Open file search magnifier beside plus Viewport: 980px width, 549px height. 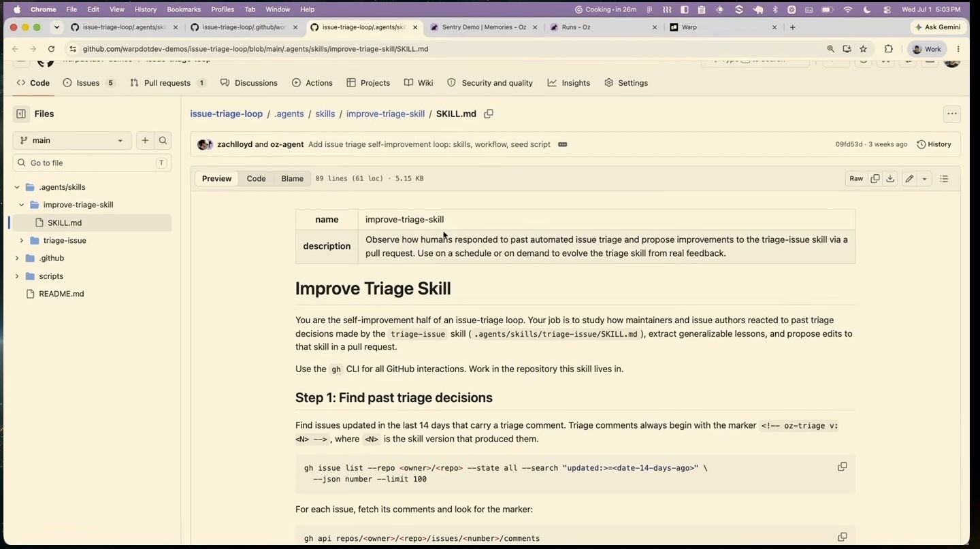click(163, 140)
